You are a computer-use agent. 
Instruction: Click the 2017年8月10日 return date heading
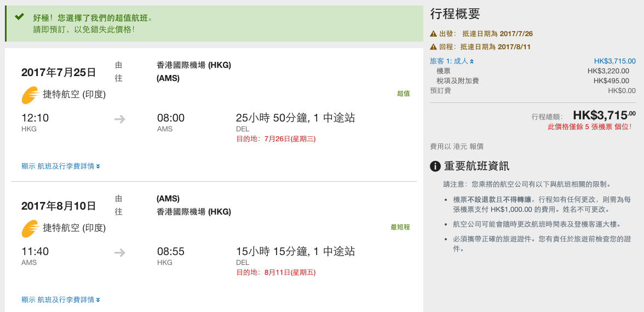59,206
